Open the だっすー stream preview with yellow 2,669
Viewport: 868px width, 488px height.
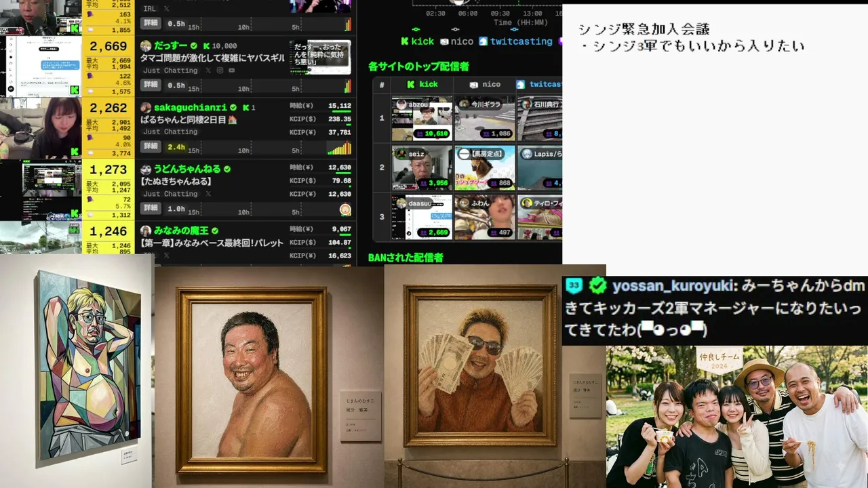coord(41,66)
